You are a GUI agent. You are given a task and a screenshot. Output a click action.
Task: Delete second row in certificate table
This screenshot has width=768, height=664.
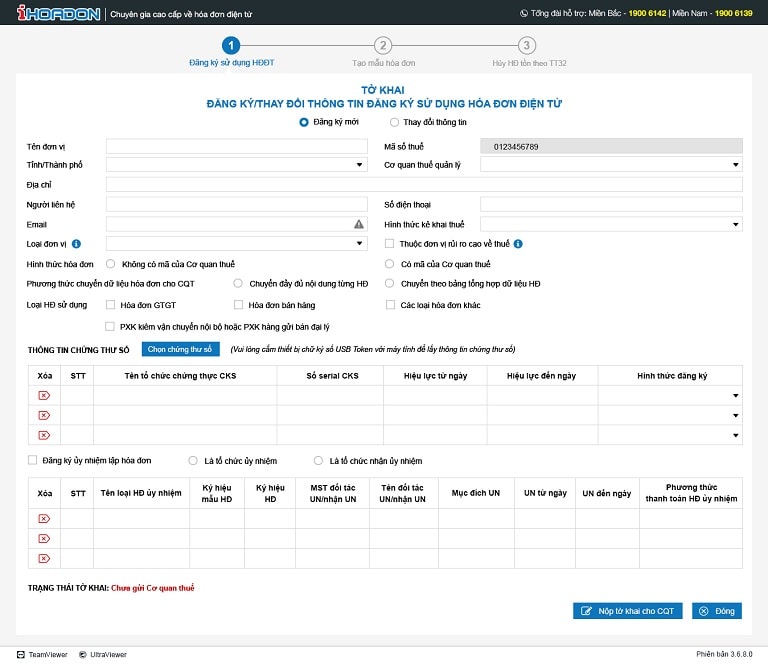[44, 416]
